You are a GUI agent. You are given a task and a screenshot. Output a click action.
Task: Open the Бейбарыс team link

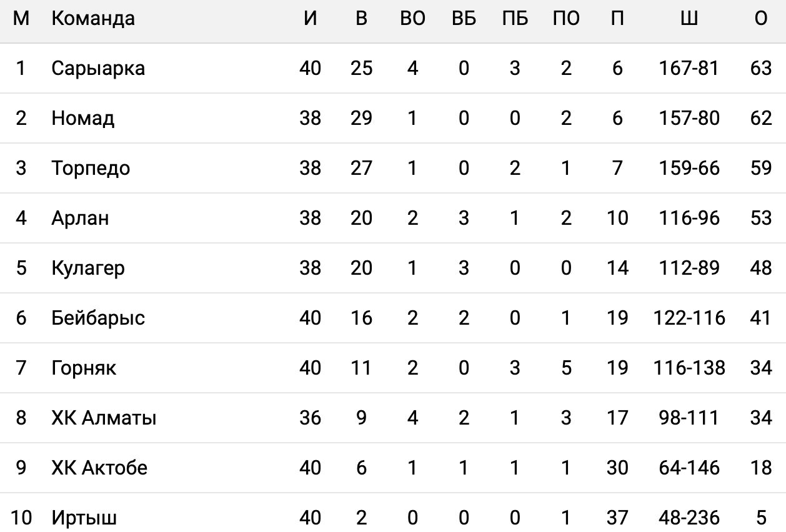coord(98,318)
